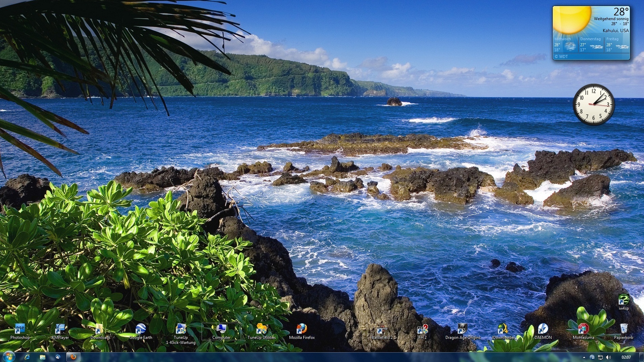
Task: Click the WDT link in weather gadget
Action: 561,56
